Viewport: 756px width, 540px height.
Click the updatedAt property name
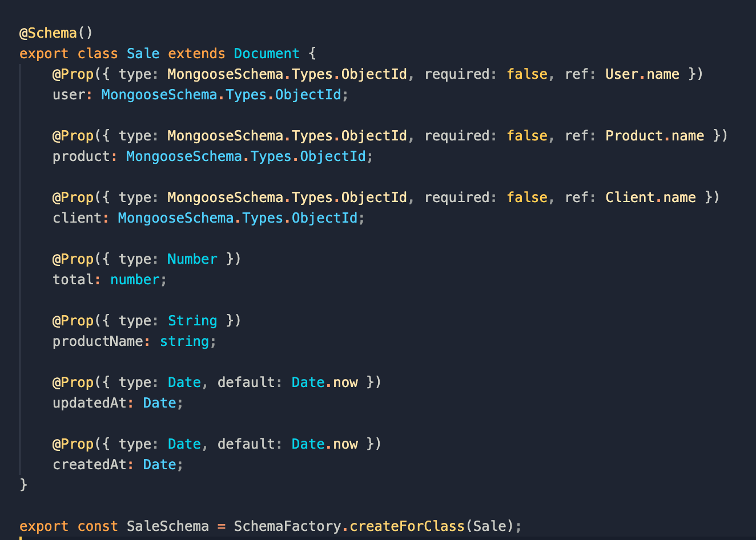point(91,402)
